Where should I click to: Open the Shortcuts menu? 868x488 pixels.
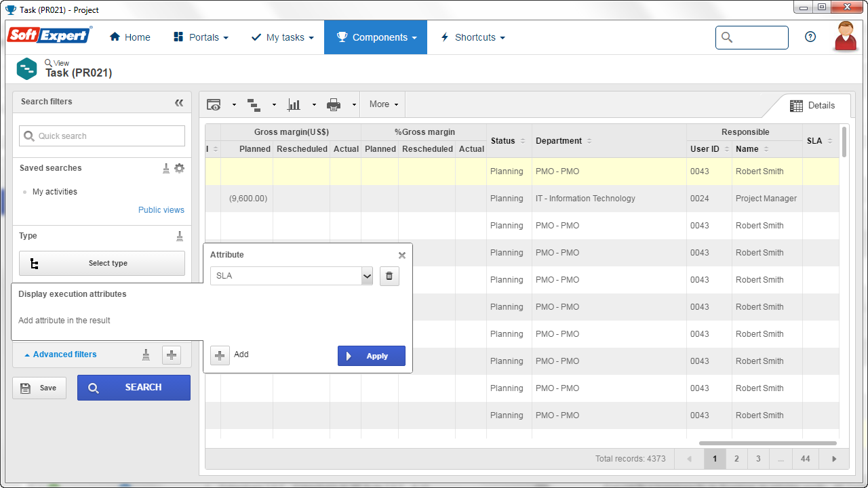point(473,37)
